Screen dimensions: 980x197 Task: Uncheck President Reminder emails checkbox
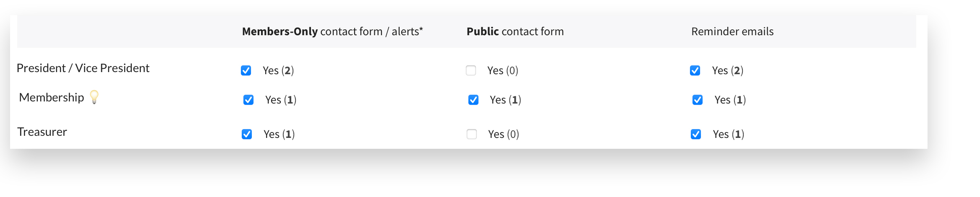click(695, 70)
